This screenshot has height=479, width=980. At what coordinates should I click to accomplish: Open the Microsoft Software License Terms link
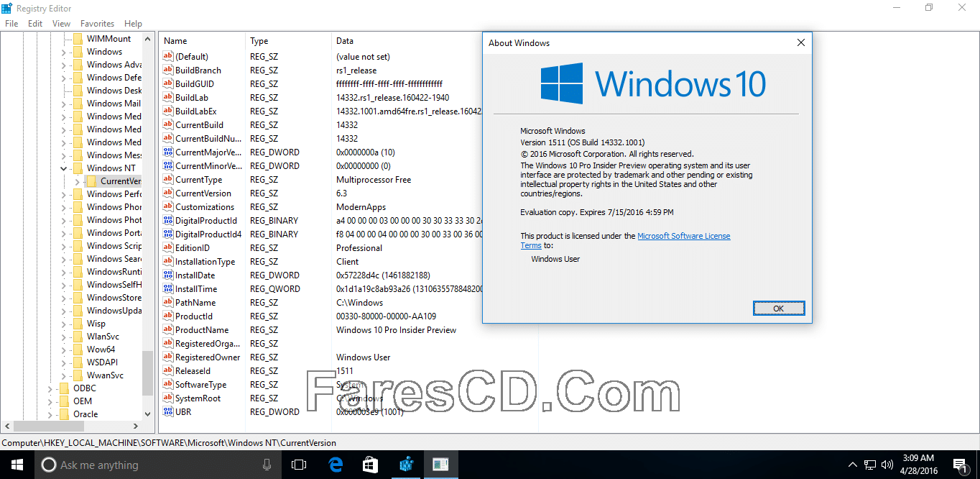tap(683, 236)
